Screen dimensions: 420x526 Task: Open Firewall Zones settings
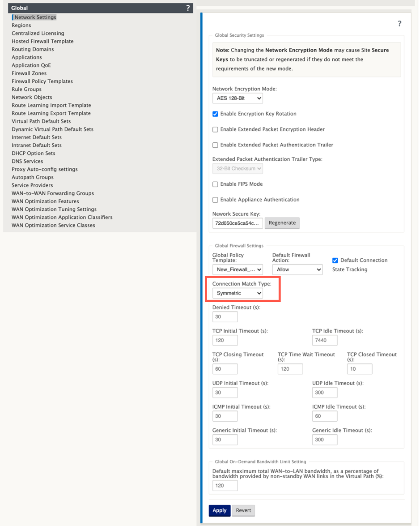pos(29,73)
